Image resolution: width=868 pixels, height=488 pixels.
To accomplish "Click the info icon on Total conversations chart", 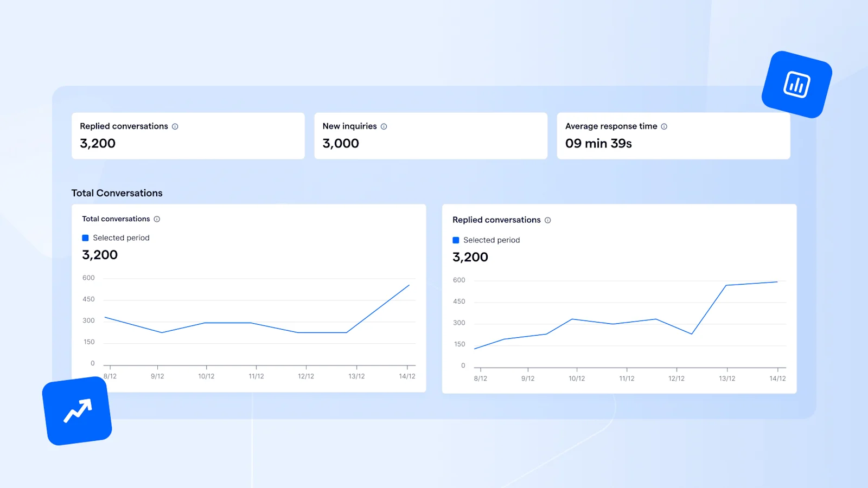I will coord(157,219).
